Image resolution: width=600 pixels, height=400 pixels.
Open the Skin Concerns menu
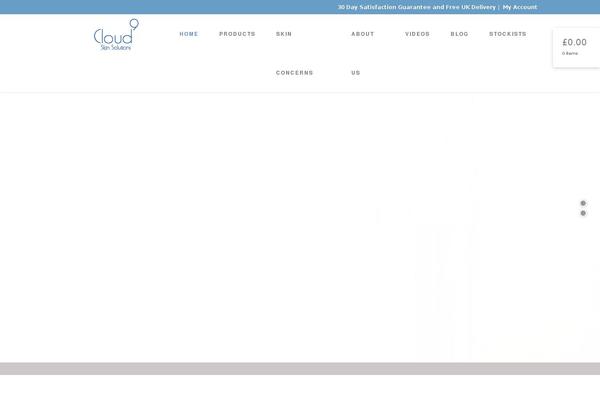[x=295, y=53]
